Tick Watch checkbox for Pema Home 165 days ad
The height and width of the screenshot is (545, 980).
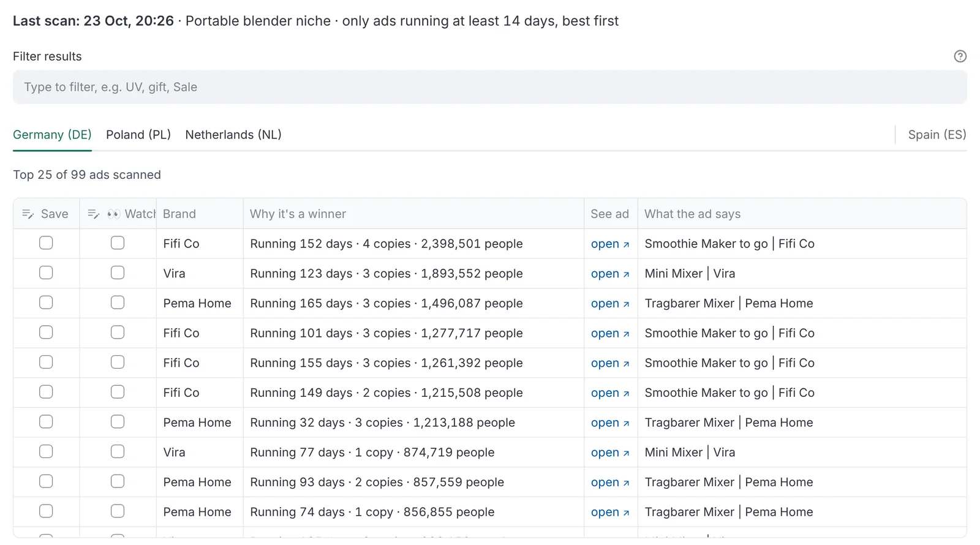tap(118, 303)
